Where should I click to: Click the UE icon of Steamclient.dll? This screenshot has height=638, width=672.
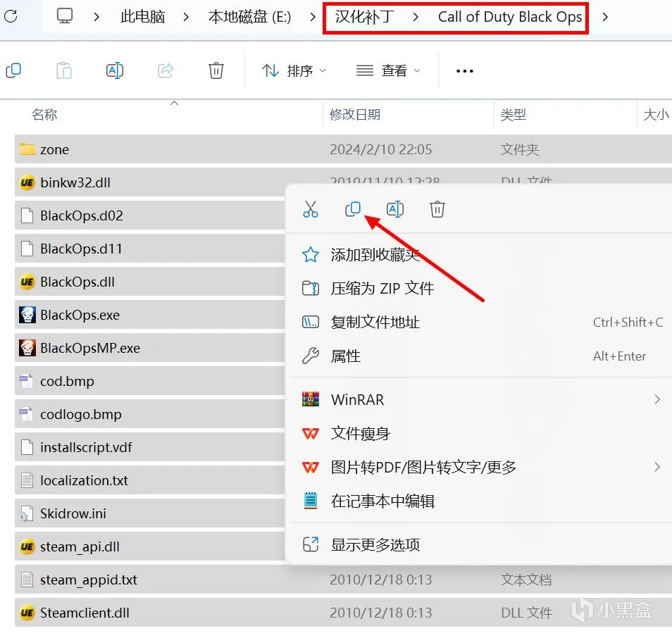(x=27, y=613)
